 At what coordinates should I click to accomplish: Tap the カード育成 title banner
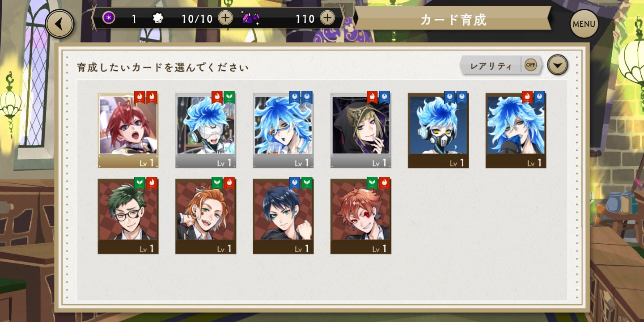[x=453, y=19]
